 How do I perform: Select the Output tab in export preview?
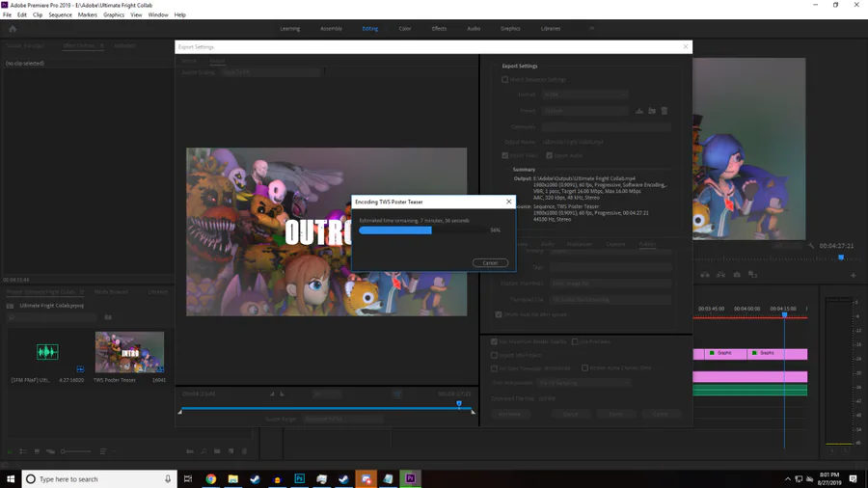point(217,61)
